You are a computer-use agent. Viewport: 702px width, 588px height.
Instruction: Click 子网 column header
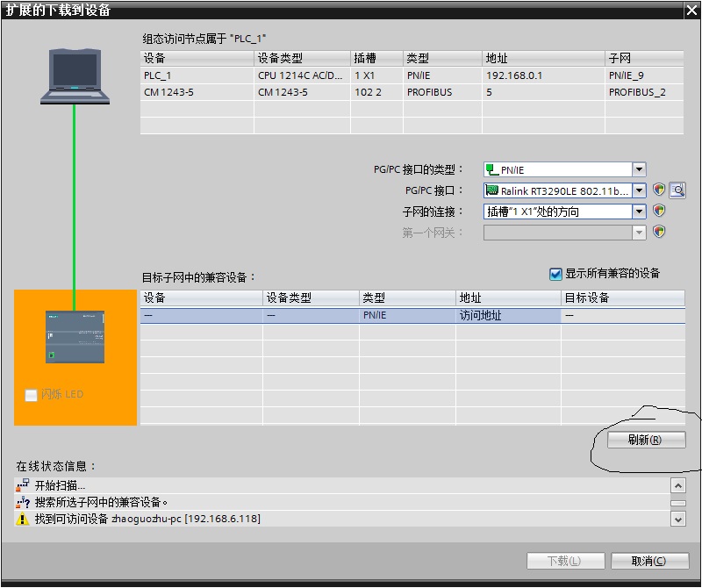[644, 58]
